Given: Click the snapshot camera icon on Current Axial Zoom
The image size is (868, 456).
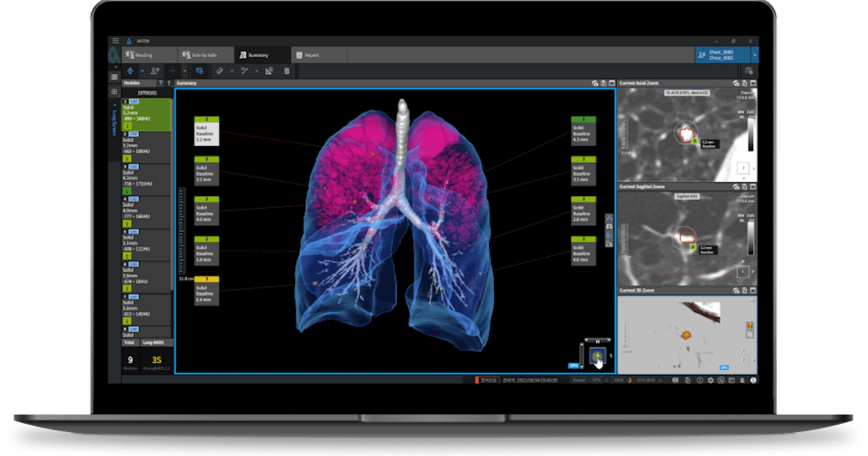Looking at the screenshot, I should coord(736,83).
